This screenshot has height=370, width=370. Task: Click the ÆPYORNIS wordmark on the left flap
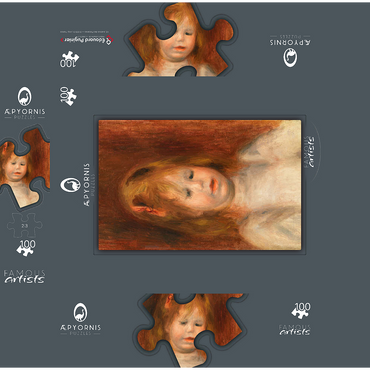pyautogui.click(x=25, y=112)
